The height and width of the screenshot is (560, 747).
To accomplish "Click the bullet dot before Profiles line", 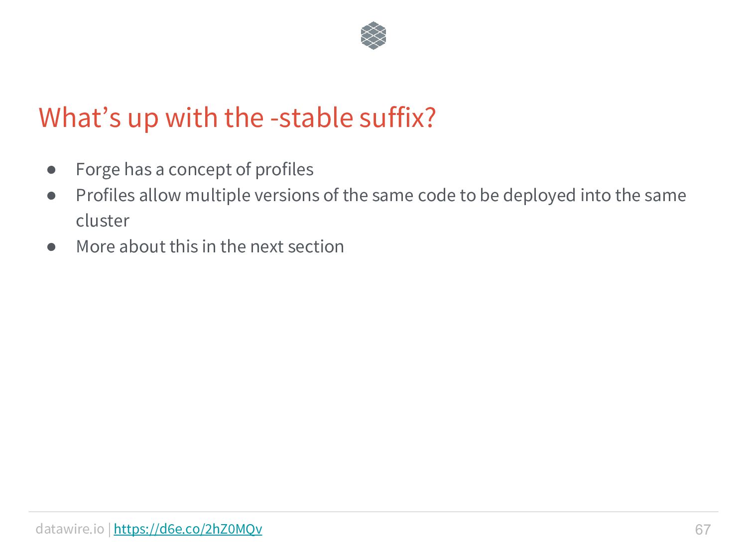I will [x=51, y=196].
